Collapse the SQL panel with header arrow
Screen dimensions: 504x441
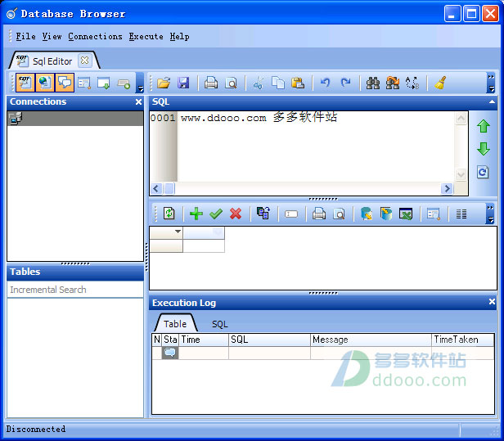[492, 101]
